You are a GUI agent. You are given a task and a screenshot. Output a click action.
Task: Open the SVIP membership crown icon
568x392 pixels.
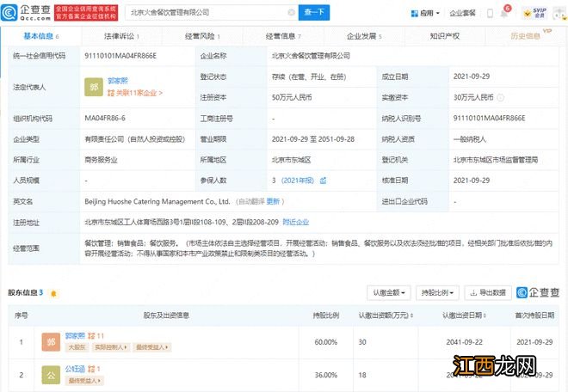[528, 14]
